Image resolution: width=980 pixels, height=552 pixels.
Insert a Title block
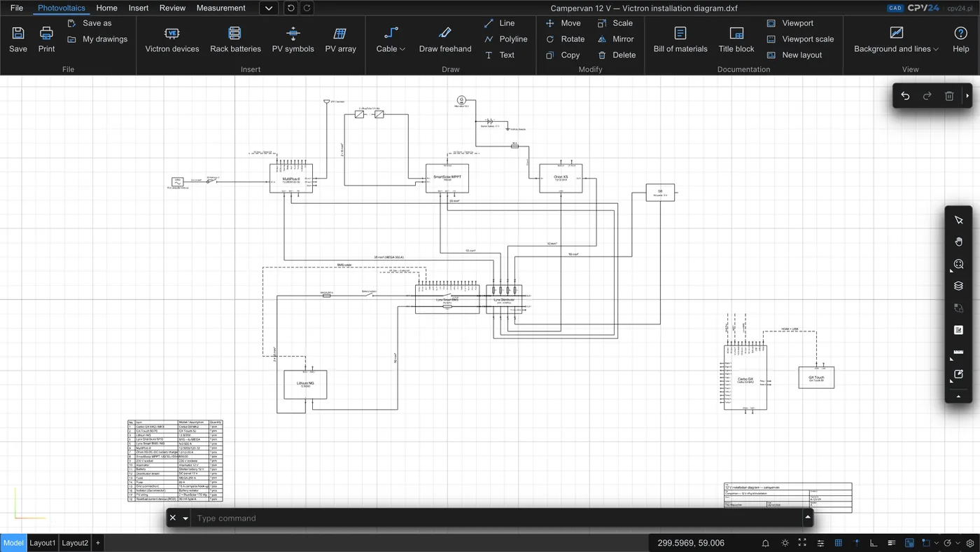pyautogui.click(x=736, y=40)
